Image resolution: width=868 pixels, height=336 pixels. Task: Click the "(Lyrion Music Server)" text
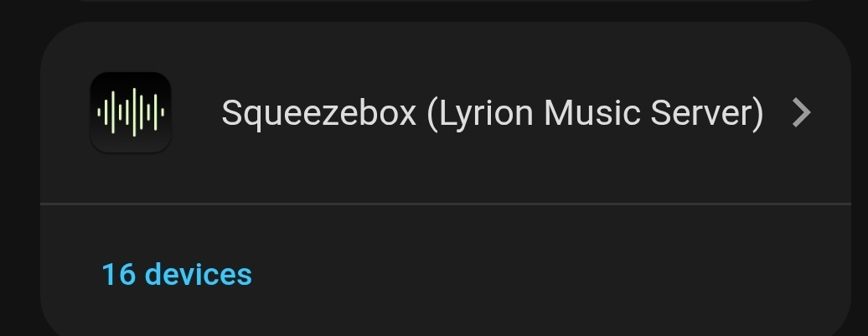click(595, 112)
